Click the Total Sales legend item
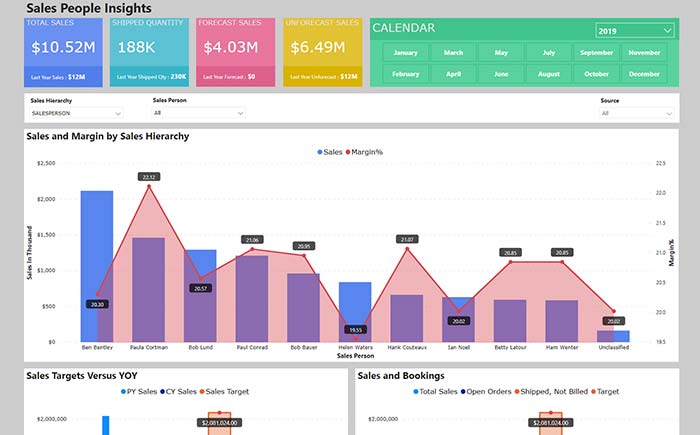The height and width of the screenshot is (435, 700). [435, 392]
